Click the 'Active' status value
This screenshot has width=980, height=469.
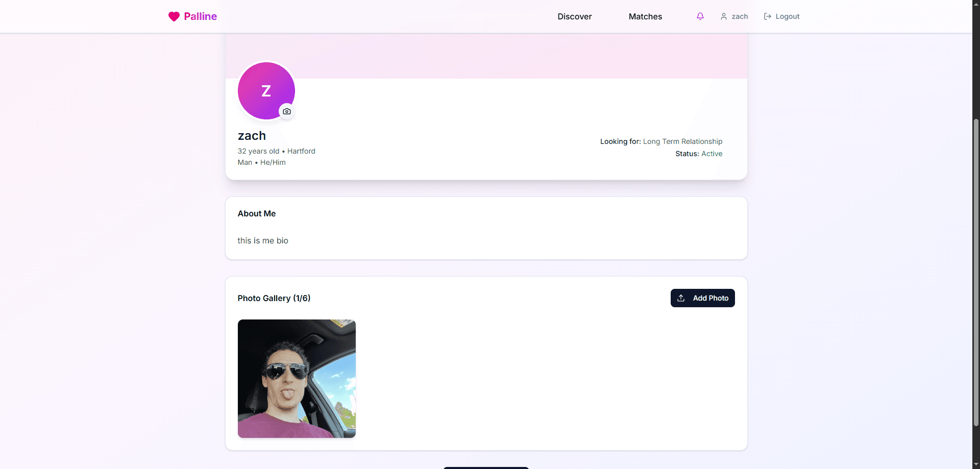pyautogui.click(x=712, y=154)
